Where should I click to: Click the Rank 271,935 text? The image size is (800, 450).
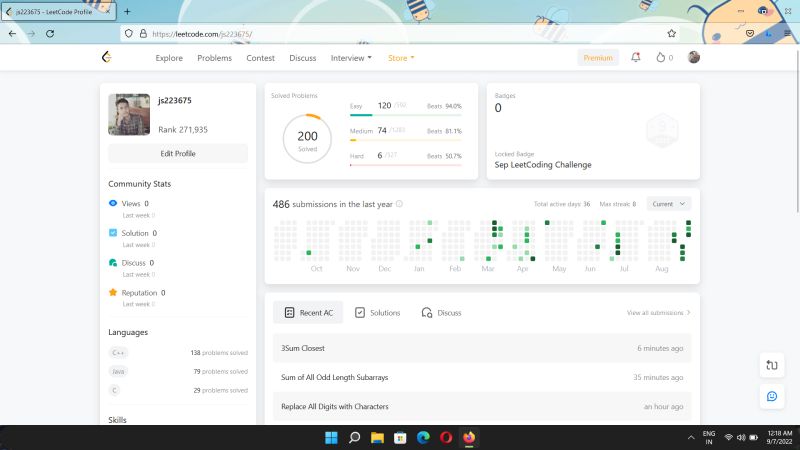(183, 130)
